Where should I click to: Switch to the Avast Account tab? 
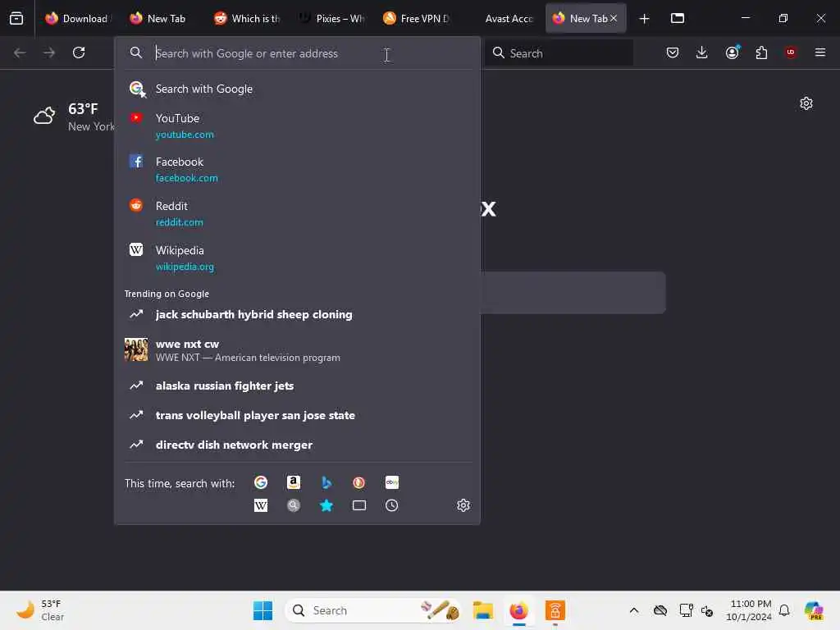(503, 18)
